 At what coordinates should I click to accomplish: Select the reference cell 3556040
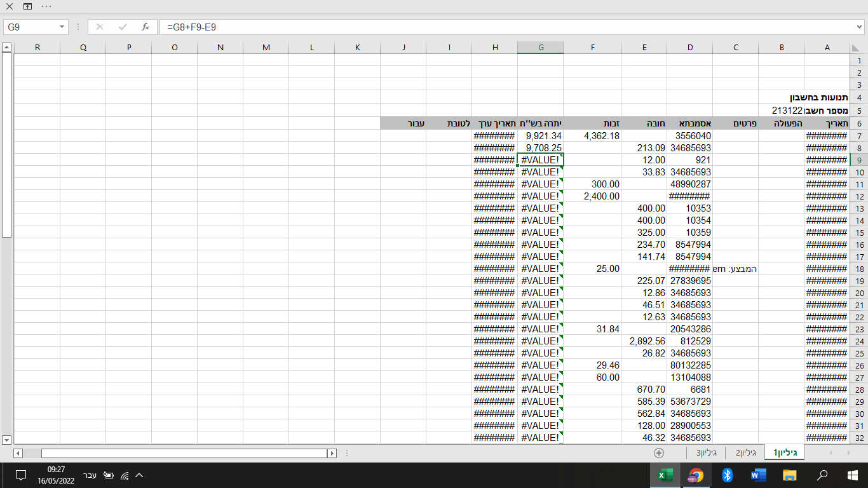click(x=690, y=136)
